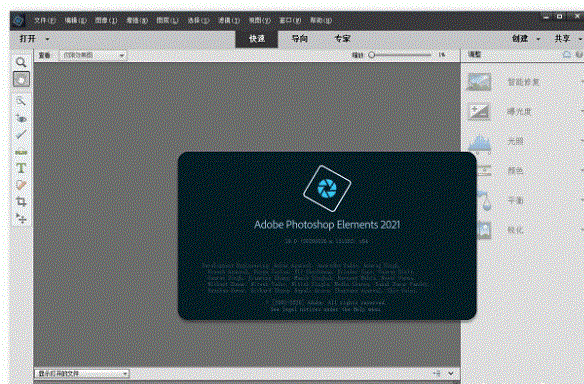This screenshot has width=584, height=384.
Task: Click the panel layout icon in bottom bar
Action: tap(437, 373)
